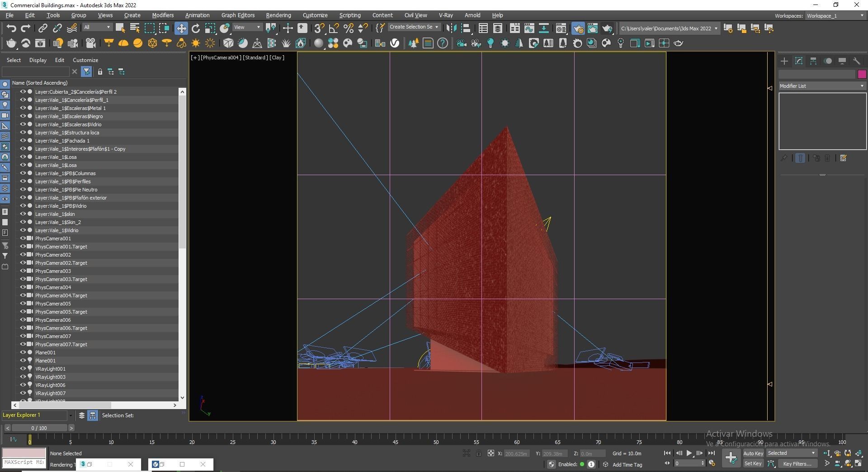Open the Rendering menu
The image size is (868, 472).
[278, 15]
